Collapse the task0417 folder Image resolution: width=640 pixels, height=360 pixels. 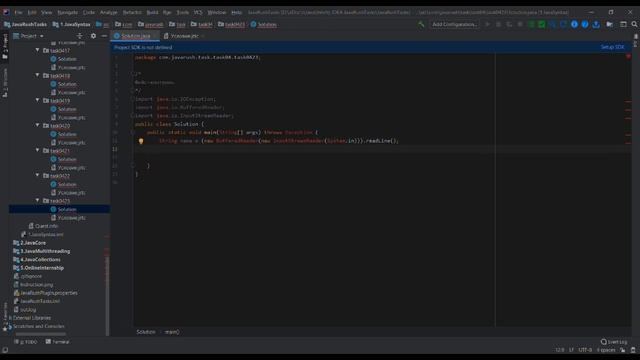(x=38, y=50)
